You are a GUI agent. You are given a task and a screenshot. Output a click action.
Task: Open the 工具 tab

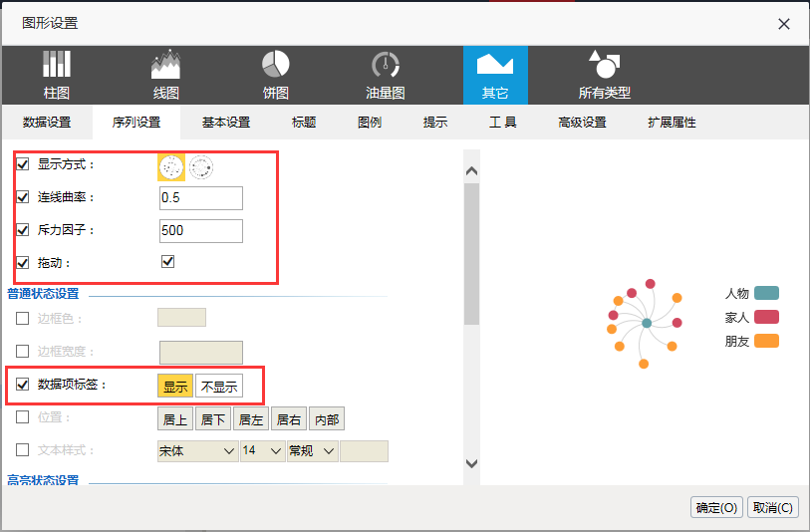pos(503,123)
